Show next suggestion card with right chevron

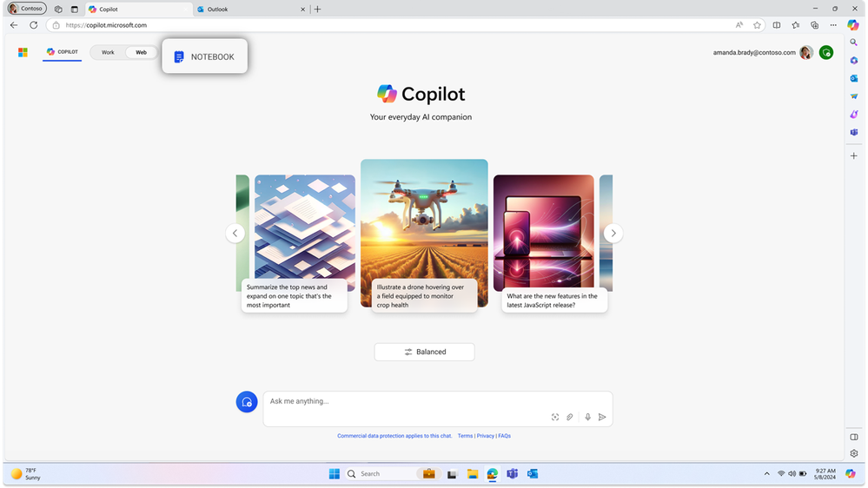613,233
